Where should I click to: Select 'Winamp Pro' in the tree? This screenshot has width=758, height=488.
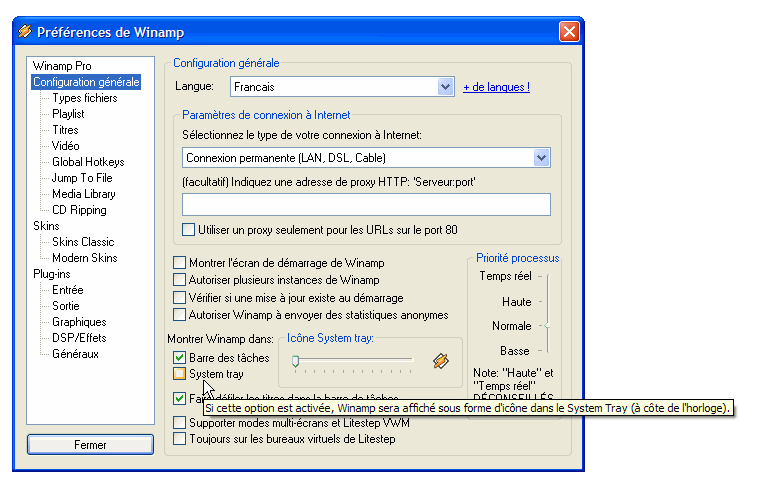(62, 66)
